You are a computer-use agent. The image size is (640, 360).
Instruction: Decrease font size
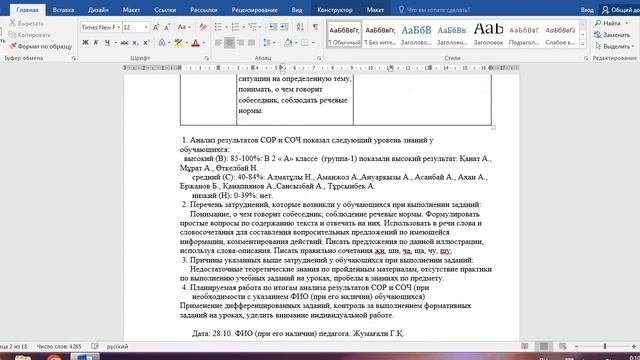(167, 27)
